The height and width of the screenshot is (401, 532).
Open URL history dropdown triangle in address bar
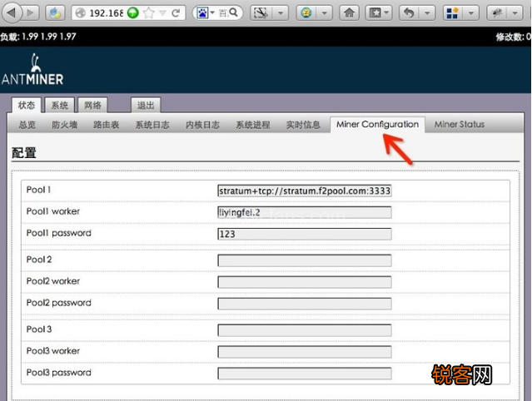[x=163, y=12]
